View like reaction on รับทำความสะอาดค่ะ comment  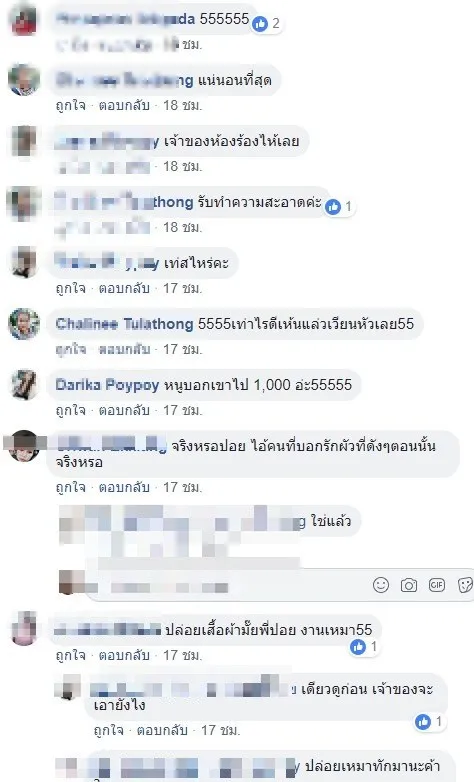click(339, 206)
